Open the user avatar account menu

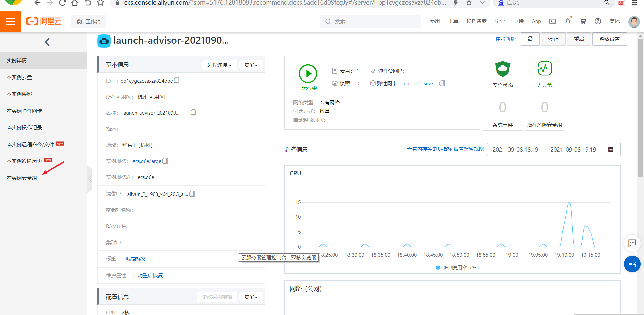(634, 22)
